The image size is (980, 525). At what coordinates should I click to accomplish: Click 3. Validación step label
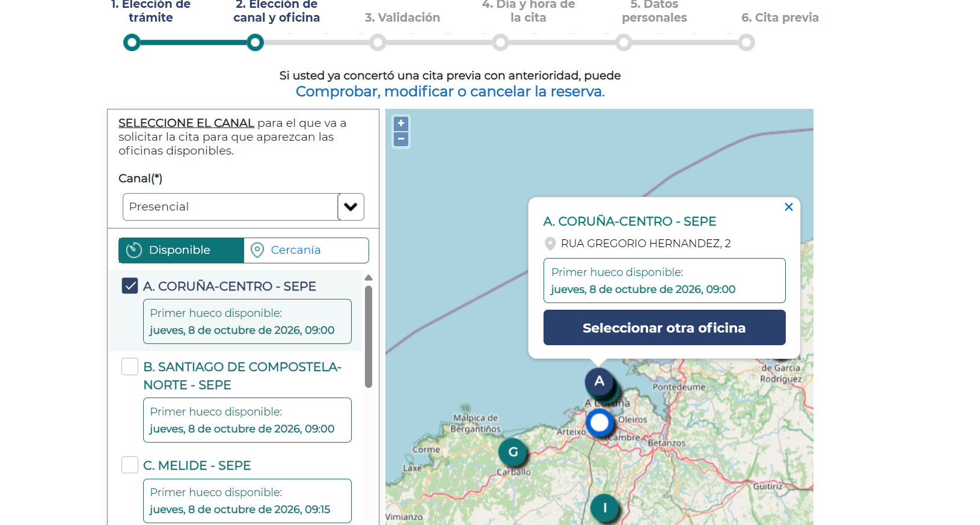coord(402,17)
